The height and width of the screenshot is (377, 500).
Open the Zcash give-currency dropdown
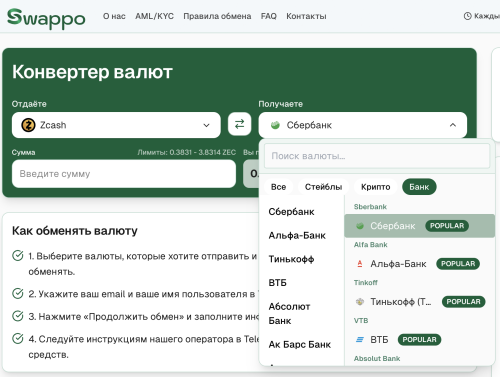116,125
